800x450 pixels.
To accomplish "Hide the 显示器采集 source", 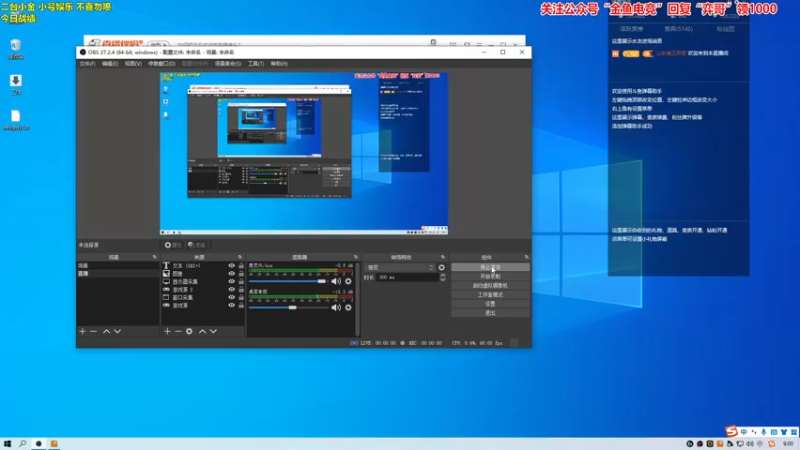I will [x=231, y=282].
